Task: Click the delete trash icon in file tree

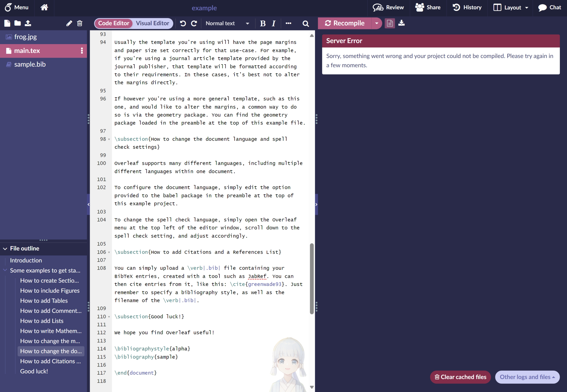Action: point(80,23)
